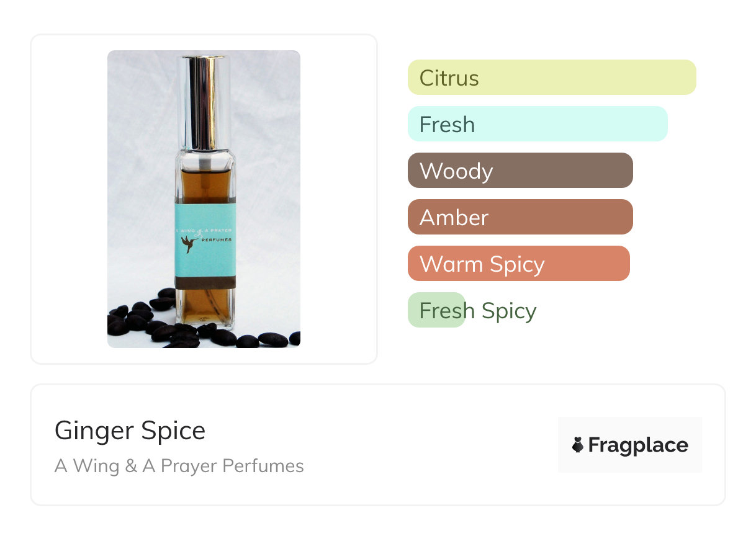Click the brown Woody accord bar

520,171
